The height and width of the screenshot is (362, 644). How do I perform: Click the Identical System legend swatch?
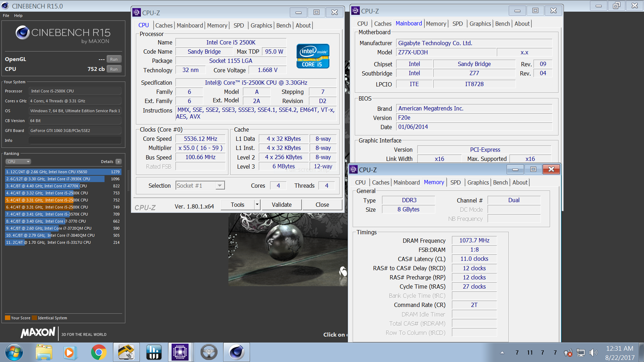(34, 318)
